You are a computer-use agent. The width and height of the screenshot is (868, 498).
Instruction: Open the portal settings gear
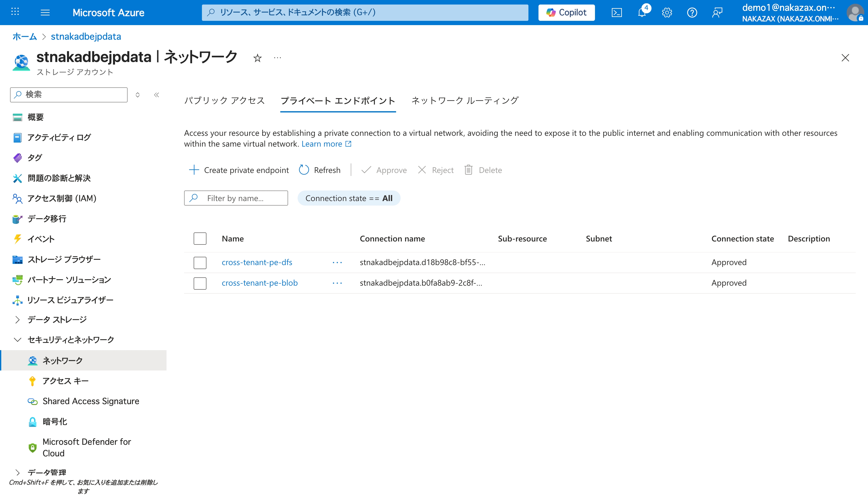coord(667,13)
